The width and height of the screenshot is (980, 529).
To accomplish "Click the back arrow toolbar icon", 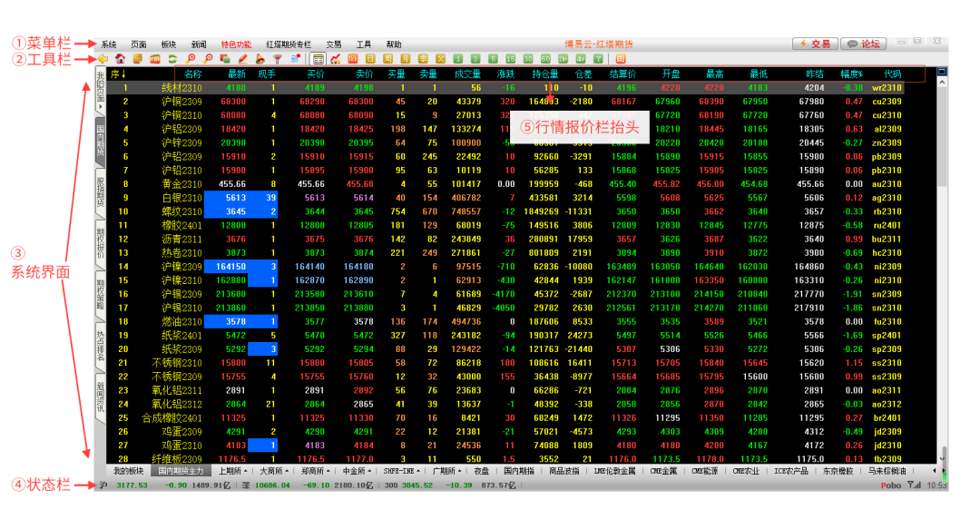I will point(103,59).
